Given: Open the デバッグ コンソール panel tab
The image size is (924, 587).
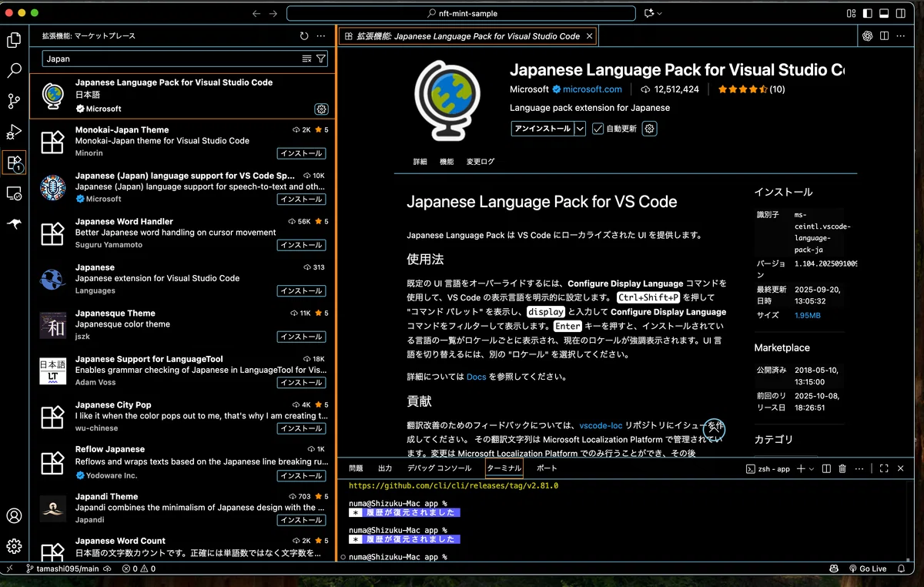Looking at the screenshot, I should [x=440, y=468].
